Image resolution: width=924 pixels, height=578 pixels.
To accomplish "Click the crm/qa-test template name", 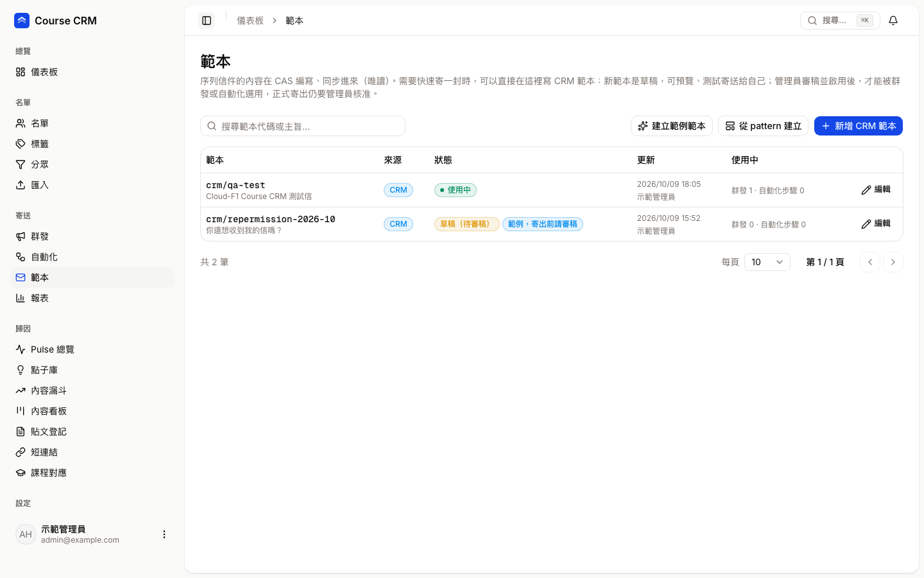I will (x=235, y=185).
